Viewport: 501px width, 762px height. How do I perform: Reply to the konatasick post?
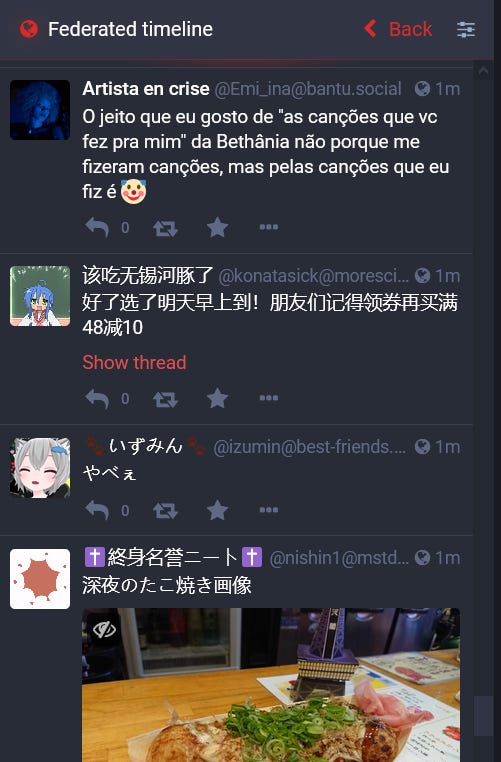point(97,398)
